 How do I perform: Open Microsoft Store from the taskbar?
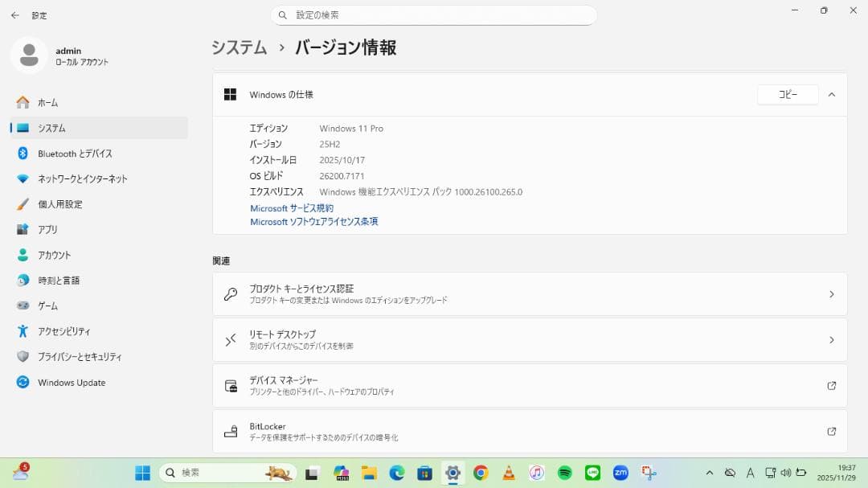(424, 473)
